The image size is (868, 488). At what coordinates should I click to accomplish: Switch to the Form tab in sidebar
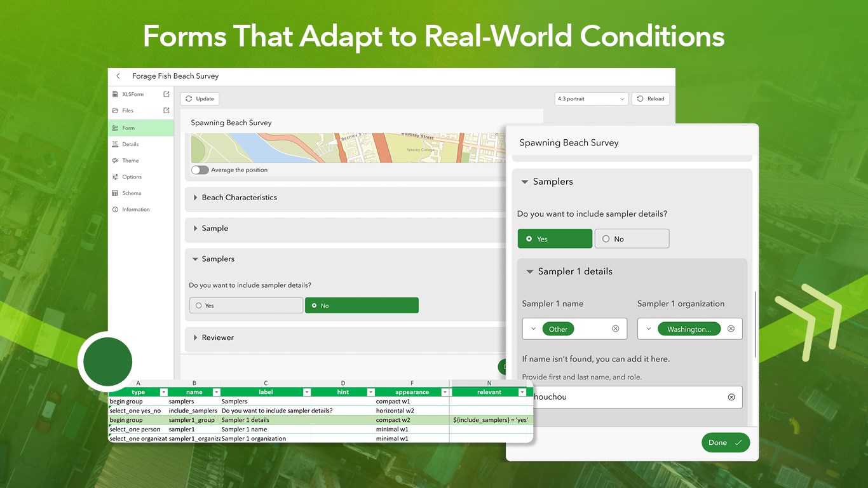pos(140,128)
